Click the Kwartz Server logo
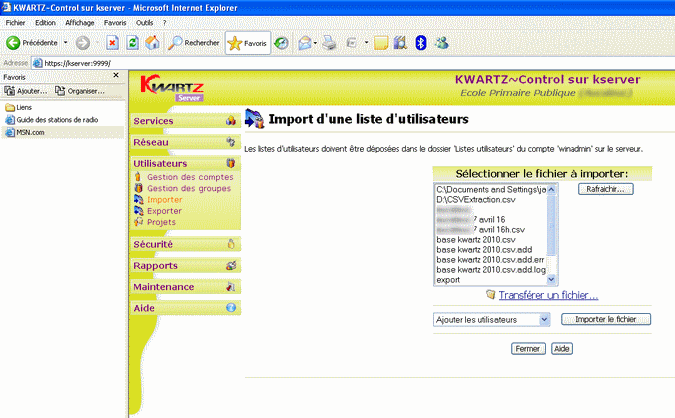Viewport: 675px width, 418px height. click(172, 88)
